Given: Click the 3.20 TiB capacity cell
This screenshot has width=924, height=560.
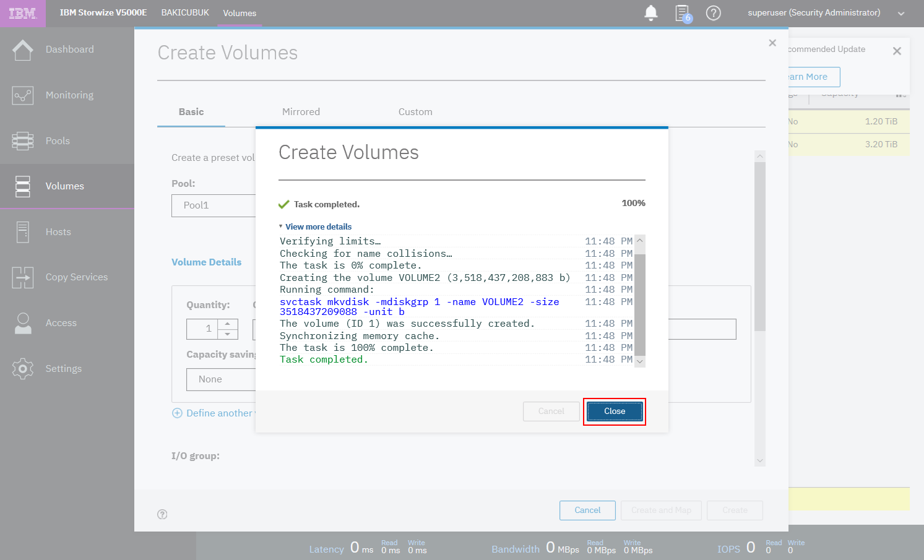Looking at the screenshot, I should pyautogui.click(x=881, y=144).
